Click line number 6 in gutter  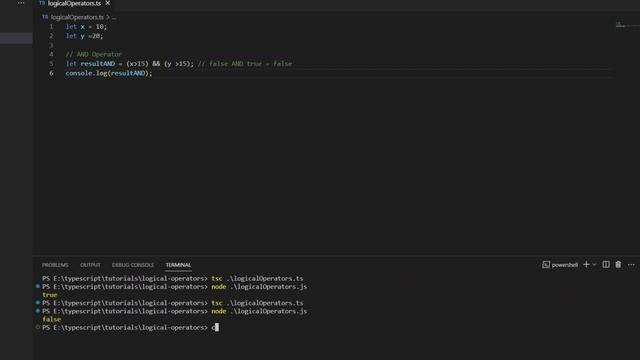(51, 73)
